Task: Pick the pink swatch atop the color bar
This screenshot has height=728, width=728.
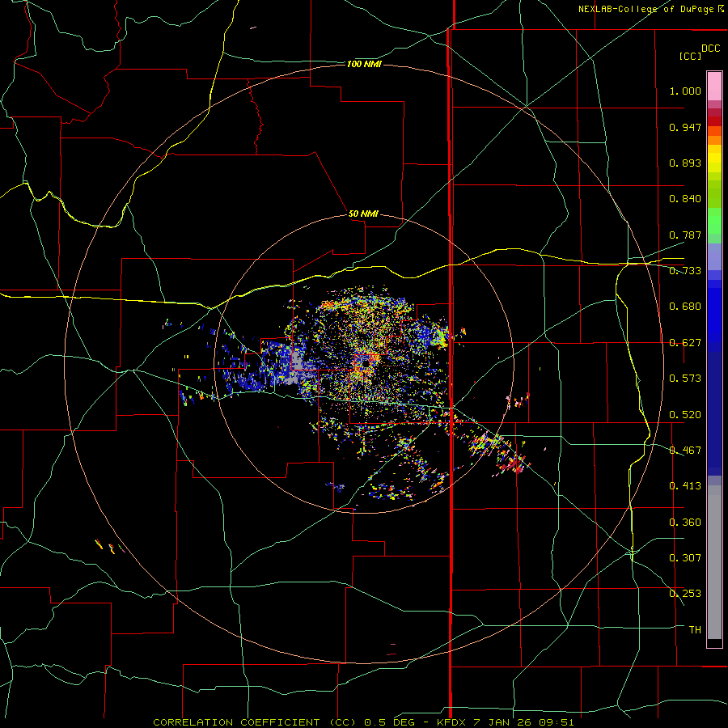Action: [x=714, y=86]
